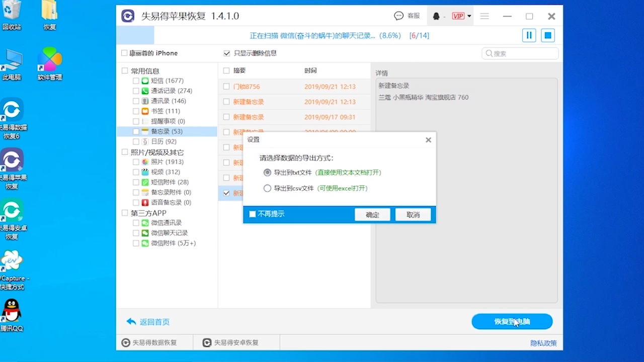Select the 通讯录 contacts icon
This screenshot has width=644, height=362.
pyautogui.click(x=145, y=101)
